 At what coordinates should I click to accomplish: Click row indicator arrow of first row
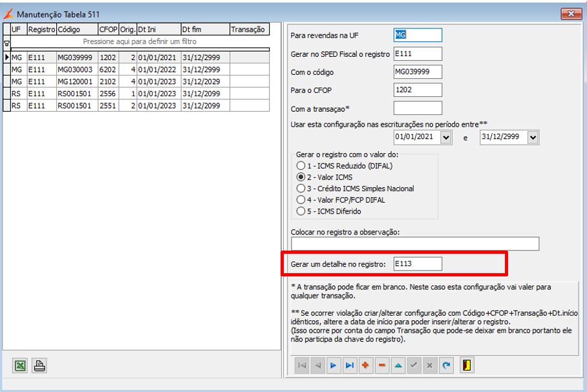(6, 57)
